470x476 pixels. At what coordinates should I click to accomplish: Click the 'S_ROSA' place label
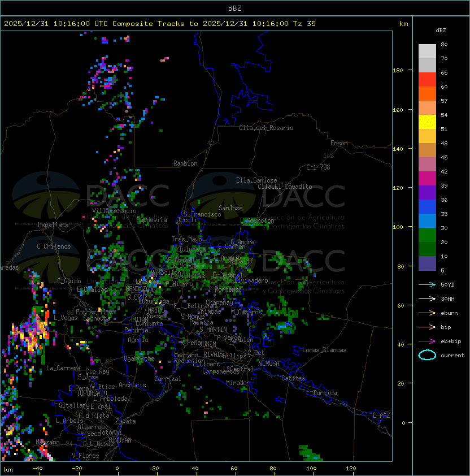click(269, 364)
